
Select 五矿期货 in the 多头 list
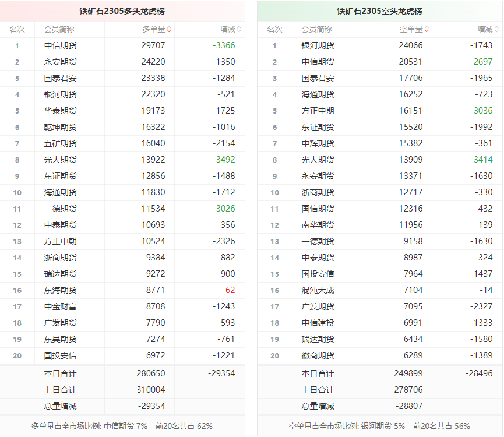tap(60, 143)
